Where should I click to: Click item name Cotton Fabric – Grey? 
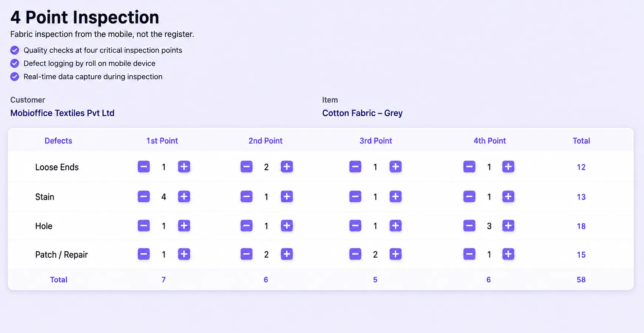pyautogui.click(x=362, y=113)
